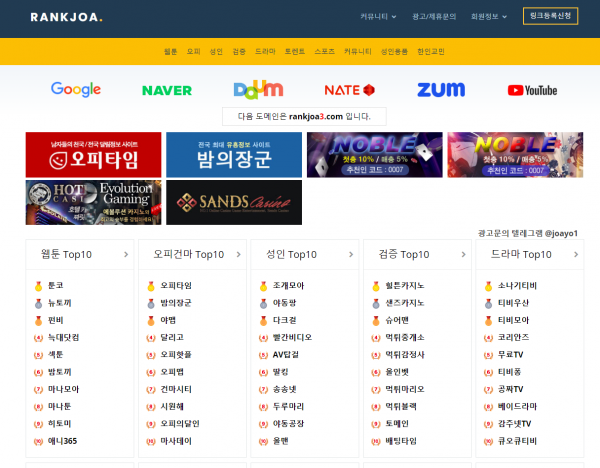Click the rankjoa3.com domain notice box
This screenshot has height=468, width=600.
304,116
